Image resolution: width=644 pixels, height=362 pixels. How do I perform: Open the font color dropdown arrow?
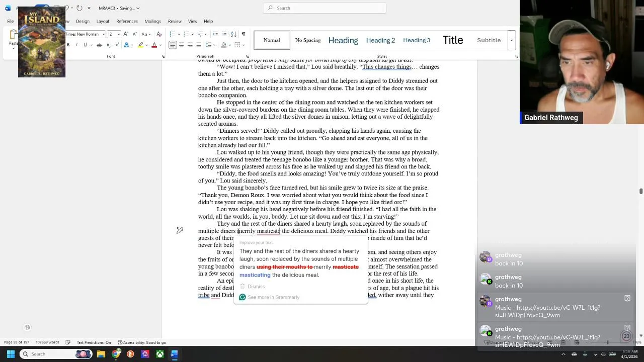[160, 45]
